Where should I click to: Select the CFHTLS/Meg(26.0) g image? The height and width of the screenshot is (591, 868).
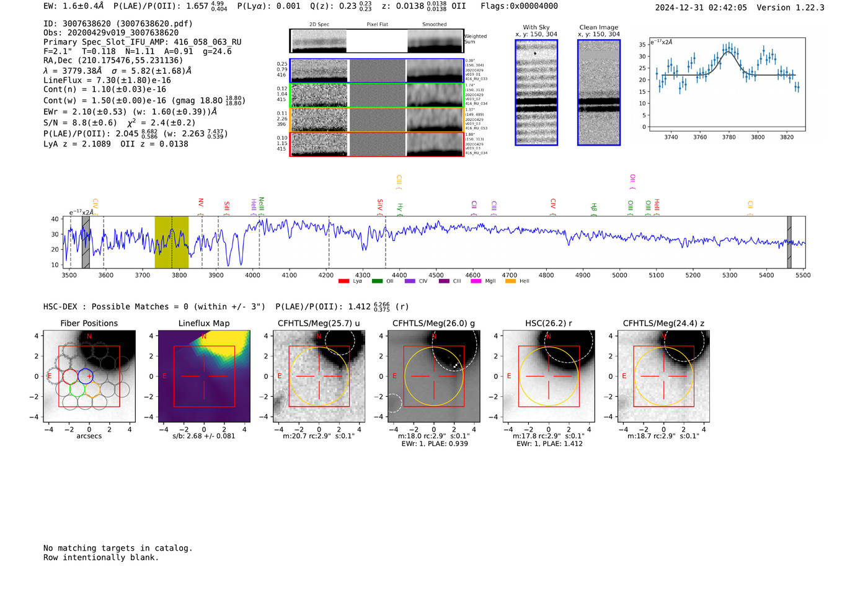pos(433,376)
